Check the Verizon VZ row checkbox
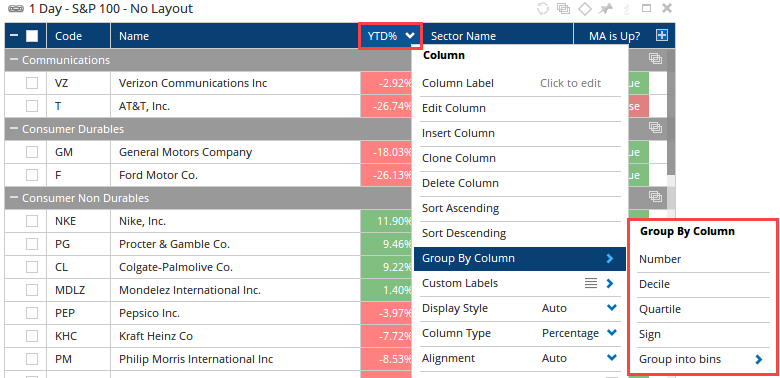 (32, 83)
